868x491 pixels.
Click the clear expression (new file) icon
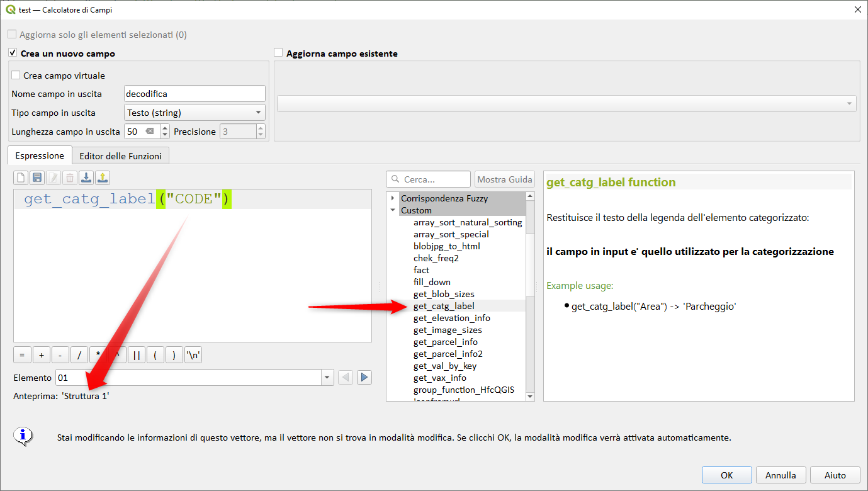point(21,178)
